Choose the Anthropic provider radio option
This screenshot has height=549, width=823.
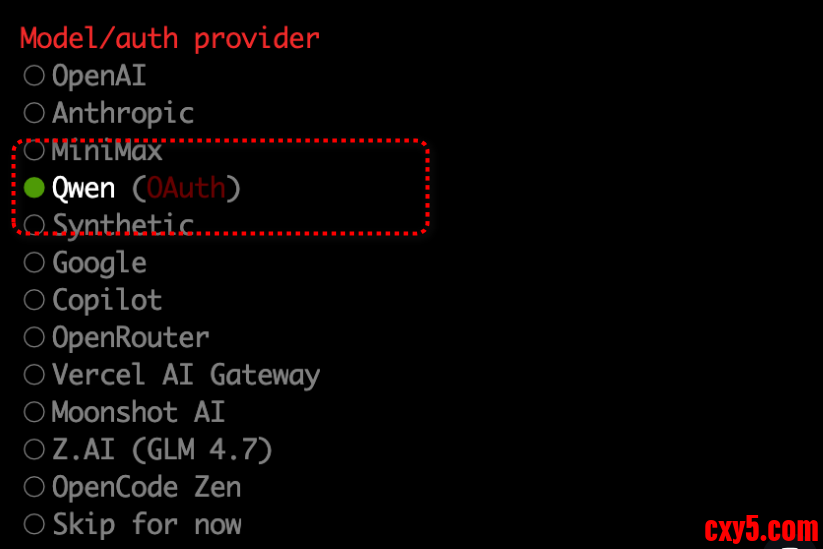click(x=34, y=113)
